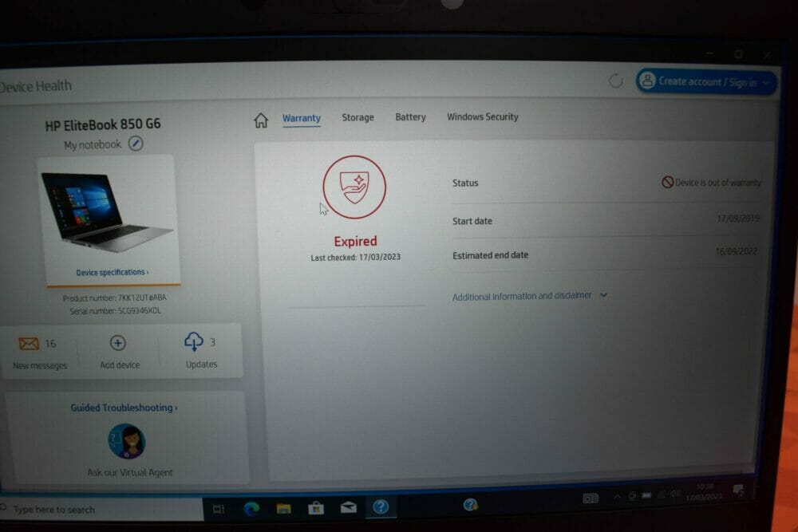Open the sign in dropdown arrow
Viewport: 798px width, 532px height.
point(766,83)
